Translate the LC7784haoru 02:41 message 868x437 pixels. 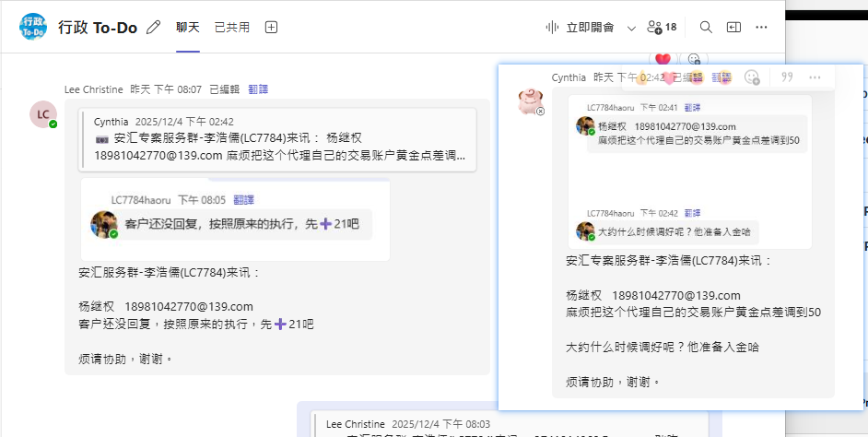tap(693, 107)
